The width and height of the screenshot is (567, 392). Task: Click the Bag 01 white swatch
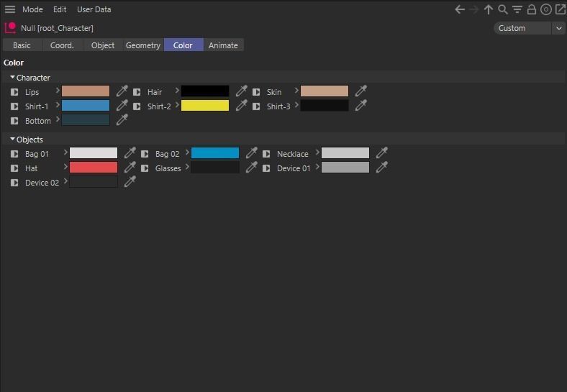click(x=94, y=153)
